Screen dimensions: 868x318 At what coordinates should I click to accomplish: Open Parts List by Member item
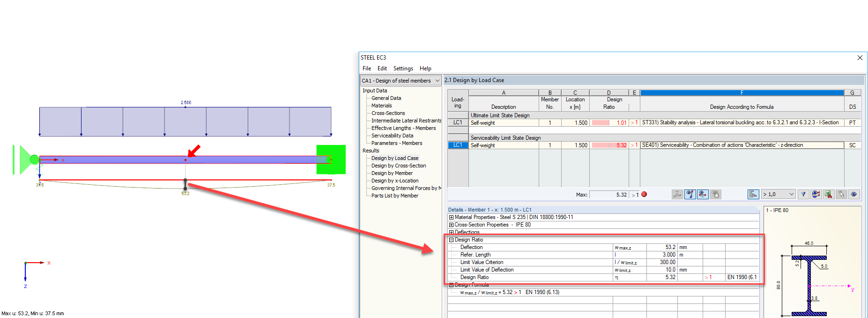(394, 196)
